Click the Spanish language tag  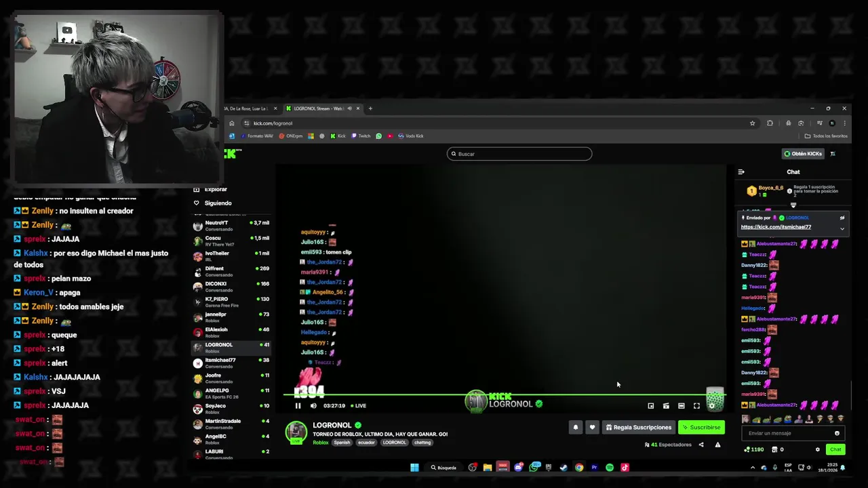(342, 443)
